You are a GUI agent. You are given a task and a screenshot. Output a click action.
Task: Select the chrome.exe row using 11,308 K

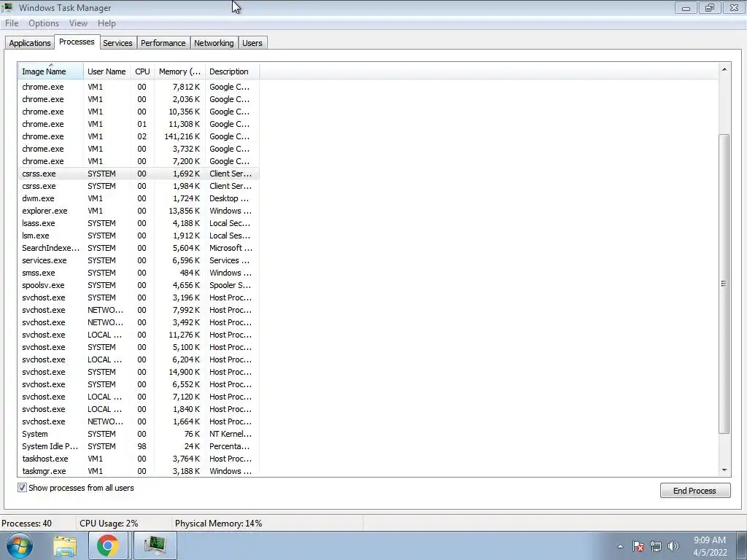coord(139,124)
